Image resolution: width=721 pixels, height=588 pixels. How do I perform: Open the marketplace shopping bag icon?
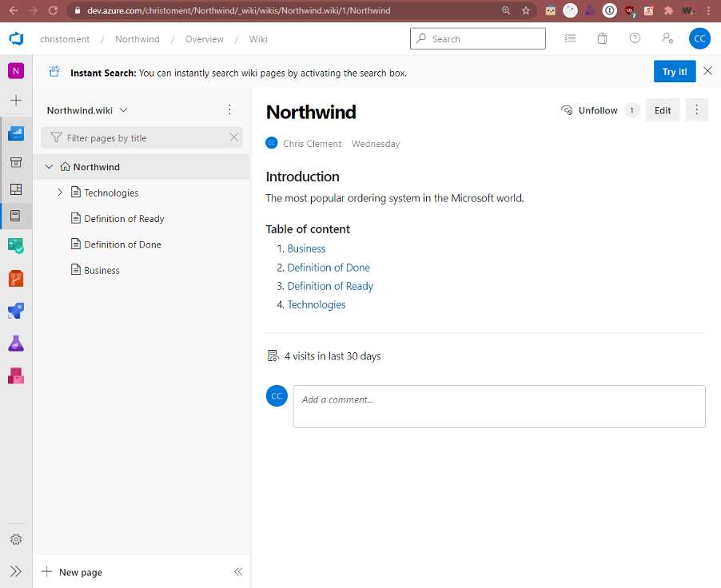tap(603, 38)
